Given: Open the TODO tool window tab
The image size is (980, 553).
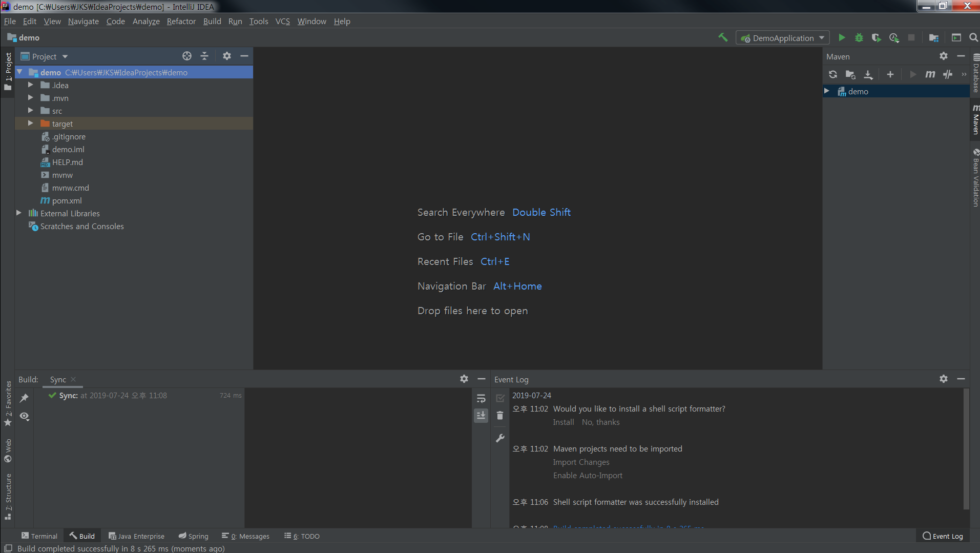Looking at the screenshot, I should (x=302, y=536).
